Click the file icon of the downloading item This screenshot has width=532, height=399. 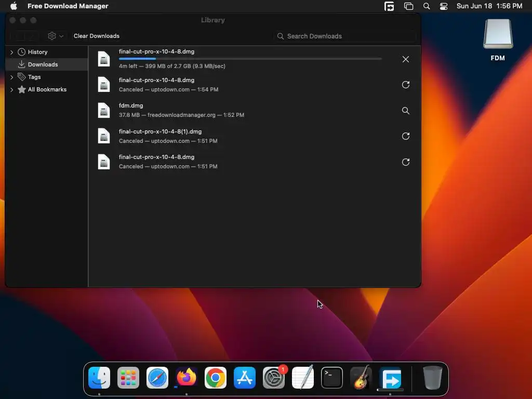[104, 59]
